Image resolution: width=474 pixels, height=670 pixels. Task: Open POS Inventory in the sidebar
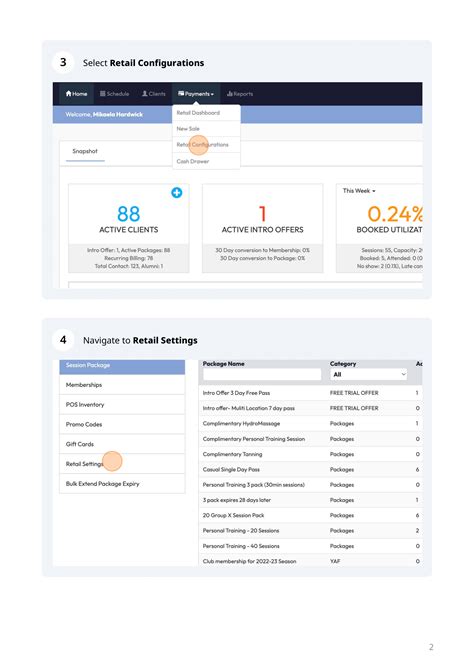pos(122,405)
